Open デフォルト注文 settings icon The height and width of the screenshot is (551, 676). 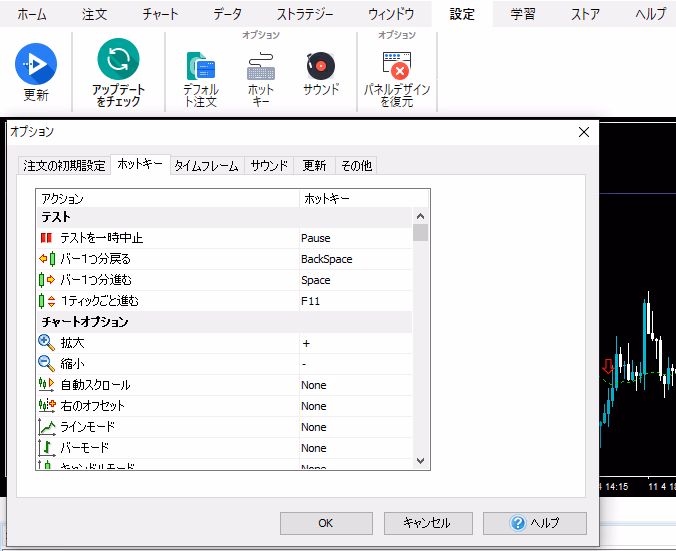point(201,68)
